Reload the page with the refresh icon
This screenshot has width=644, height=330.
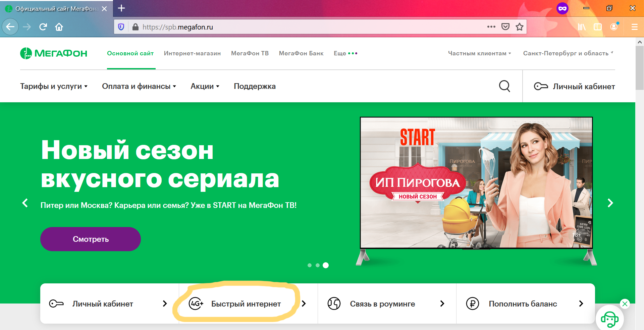pyautogui.click(x=43, y=27)
